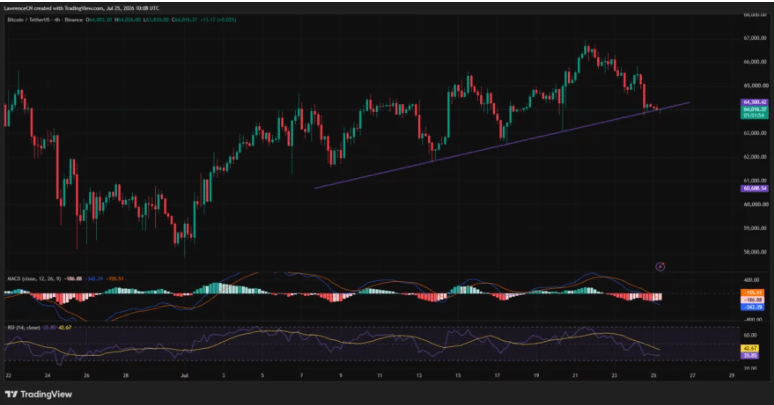Click the pink MACD histogram value label
774x405 pixels.
tap(753, 300)
